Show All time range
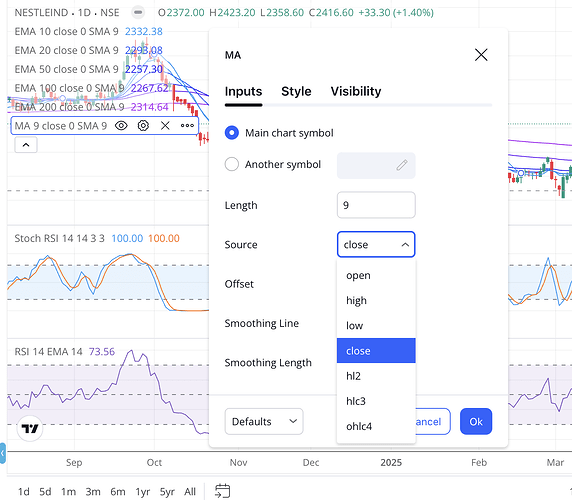Viewport: 572px width, 500px height. point(190,492)
